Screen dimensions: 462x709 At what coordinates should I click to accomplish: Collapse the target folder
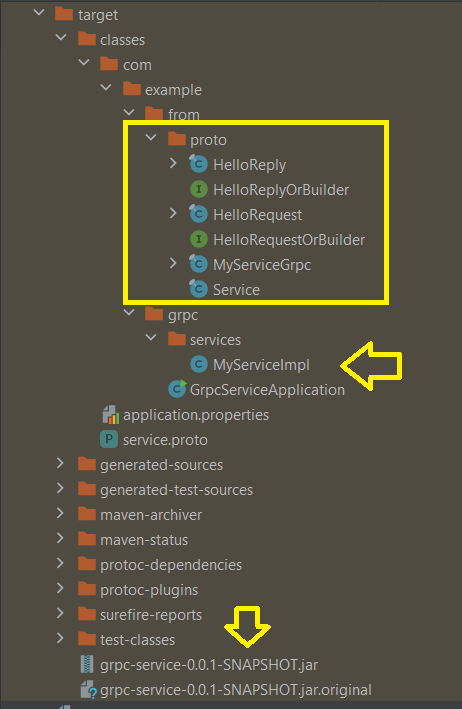[x=39, y=12]
